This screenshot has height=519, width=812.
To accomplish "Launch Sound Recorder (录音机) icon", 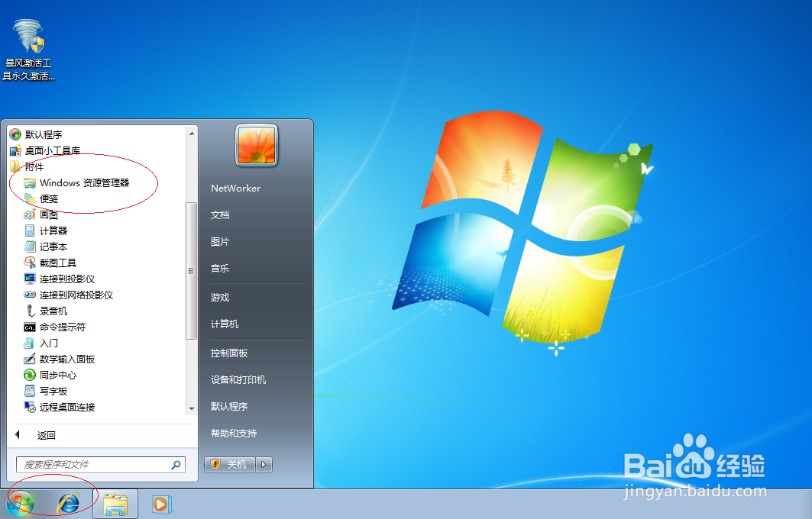I will 30,311.
